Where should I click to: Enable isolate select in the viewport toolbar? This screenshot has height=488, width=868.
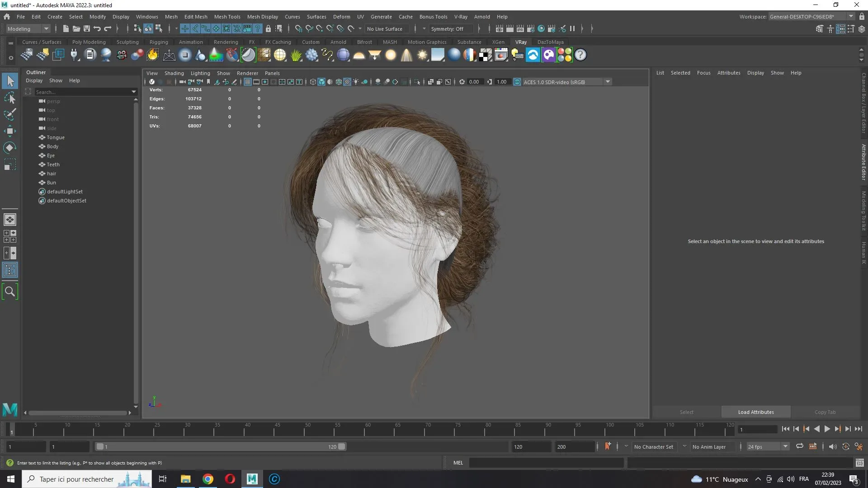pyautogui.click(x=417, y=82)
